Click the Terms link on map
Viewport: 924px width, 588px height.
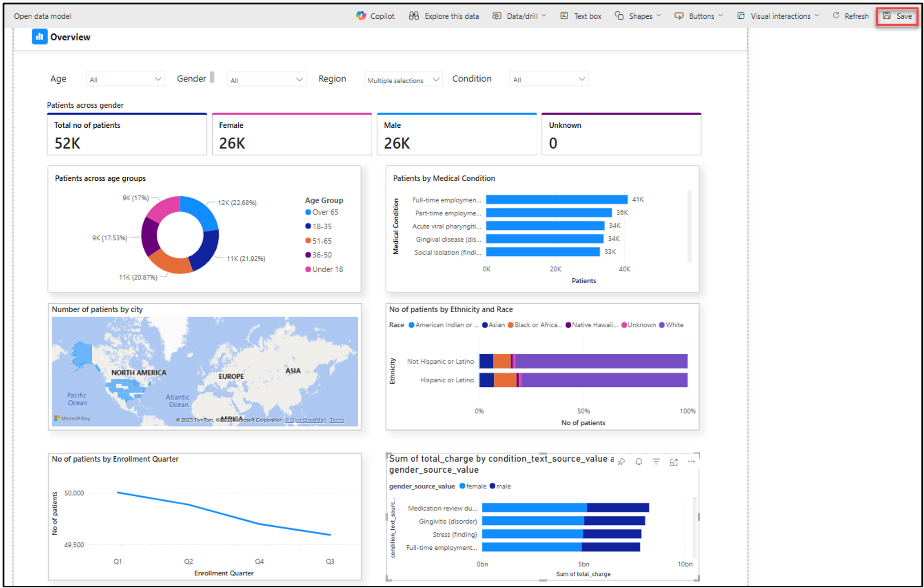coord(337,420)
